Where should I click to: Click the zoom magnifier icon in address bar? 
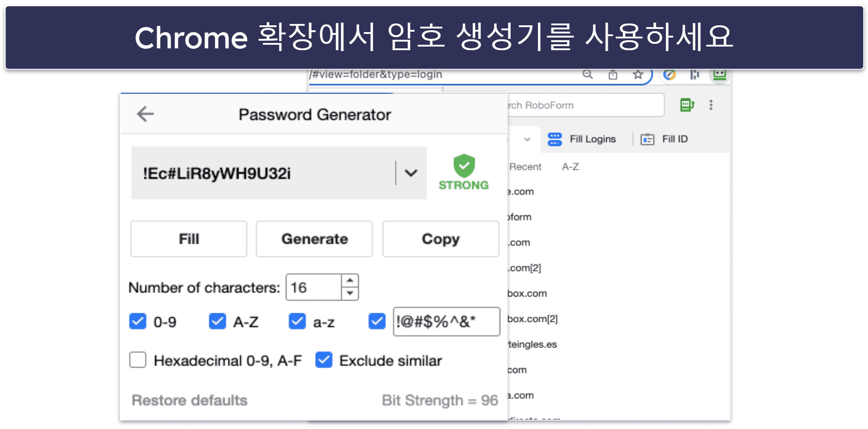pyautogui.click(x=588, y=75)
